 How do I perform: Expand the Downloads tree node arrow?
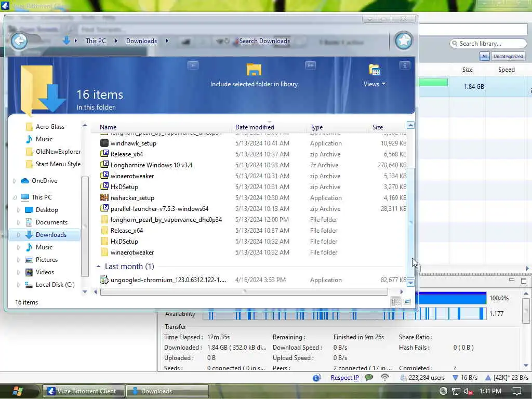point(18,235)
